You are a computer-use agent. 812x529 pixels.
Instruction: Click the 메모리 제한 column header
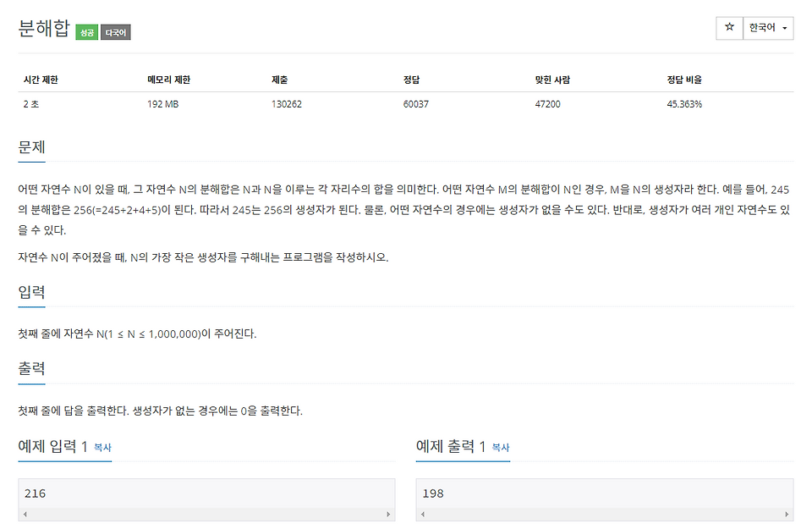(169, 80)
